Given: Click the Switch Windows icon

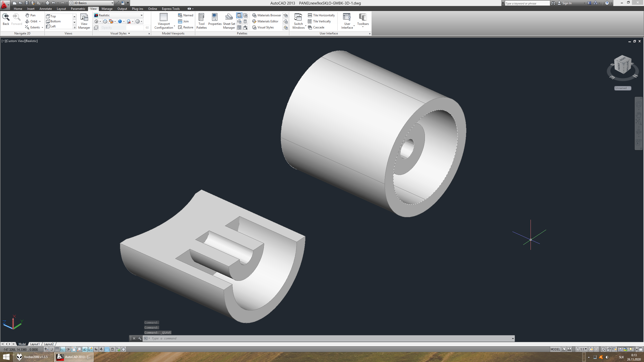Looking at the screenshot, I should pyautogui.click(x=298, y=17).
